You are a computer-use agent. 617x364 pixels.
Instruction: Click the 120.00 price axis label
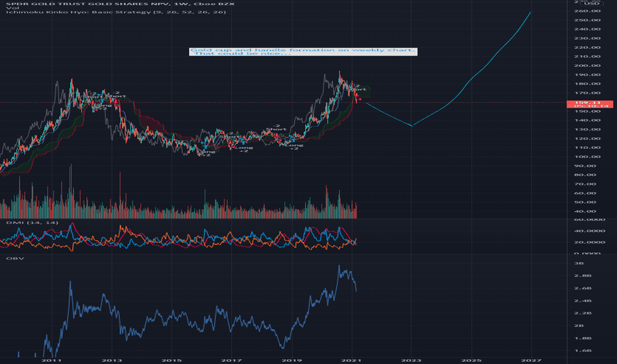[587, 138]
